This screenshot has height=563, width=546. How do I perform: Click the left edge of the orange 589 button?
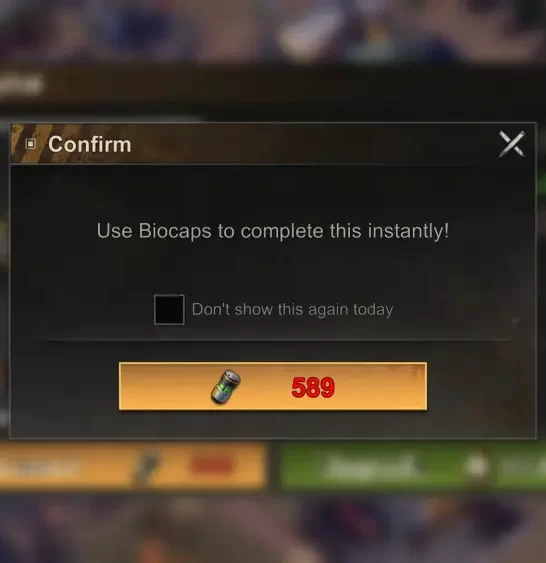[x=124, y=386]
